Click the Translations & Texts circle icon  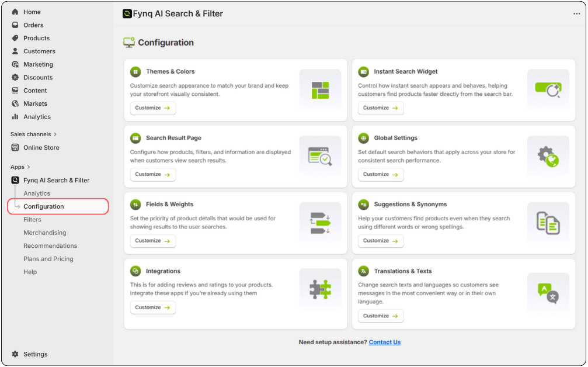pos(363,271)
